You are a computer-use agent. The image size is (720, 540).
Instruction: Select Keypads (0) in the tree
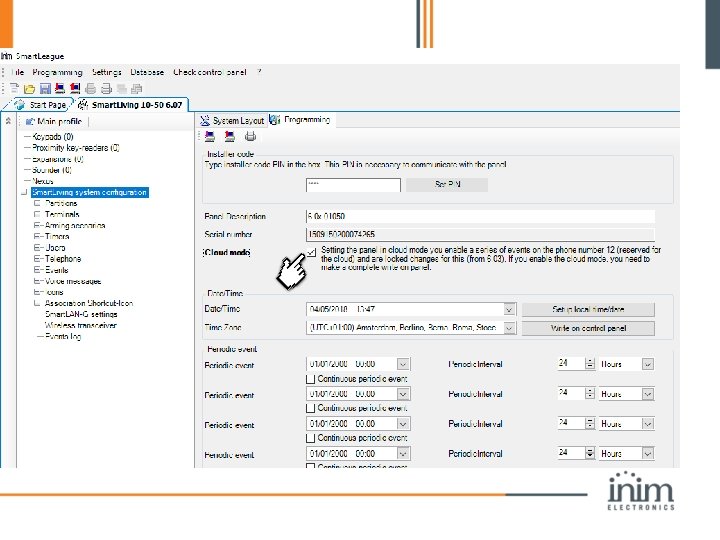pos(52,136)
